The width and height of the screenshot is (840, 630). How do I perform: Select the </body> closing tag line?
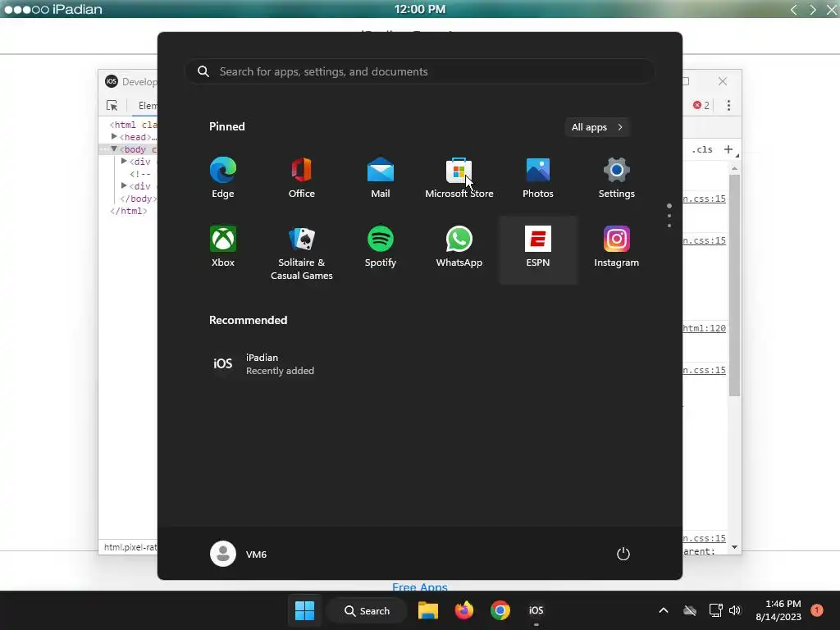coord(138,199)
